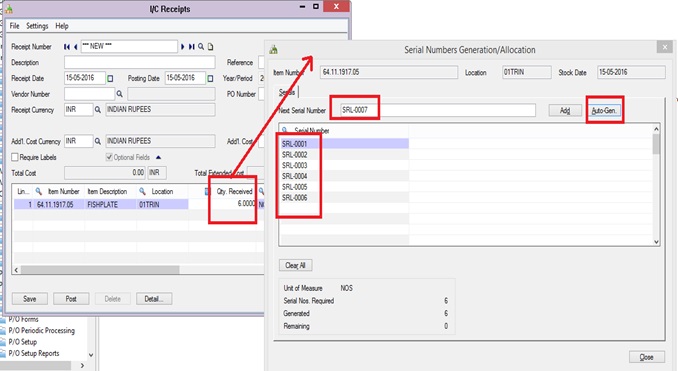
Task: Click Serial Numbers dialog app icon
Action: (273, 50)
